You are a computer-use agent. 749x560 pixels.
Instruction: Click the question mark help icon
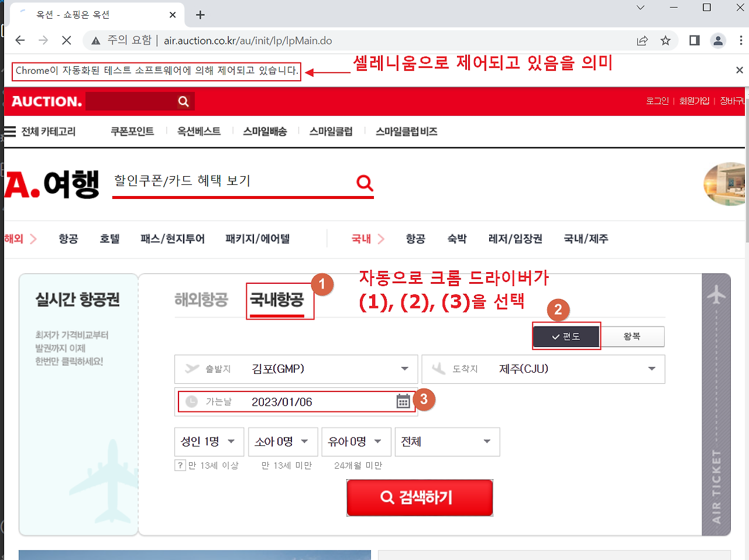tap(180, 465)
